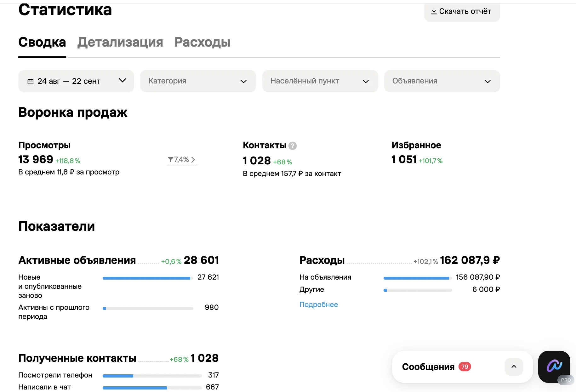Click the Показатели heading
This screenshot has height=392, width=576.
point(57,226)
